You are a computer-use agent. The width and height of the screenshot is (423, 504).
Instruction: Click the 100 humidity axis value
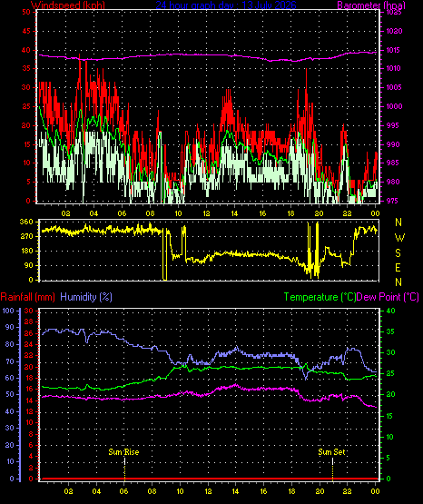tap(8, 311)
